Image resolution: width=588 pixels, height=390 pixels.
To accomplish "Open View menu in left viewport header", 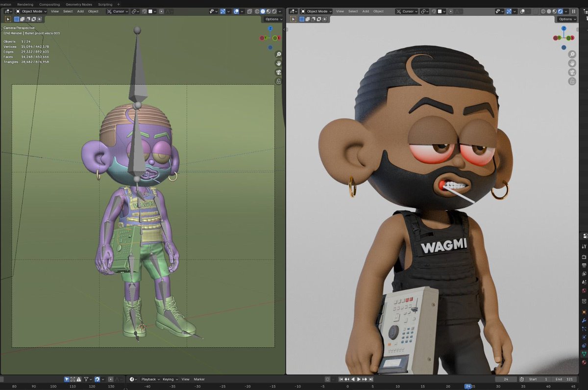I will [x=54, y=11].
